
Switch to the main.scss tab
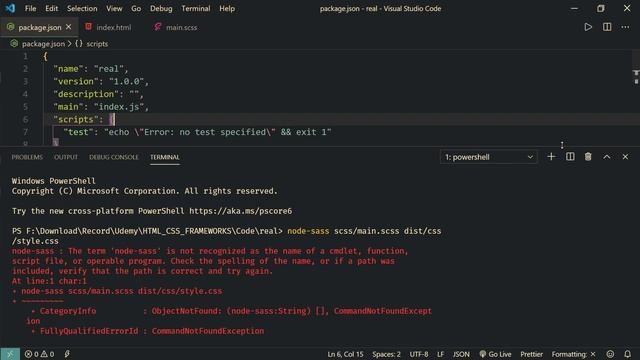pos(181,27)
